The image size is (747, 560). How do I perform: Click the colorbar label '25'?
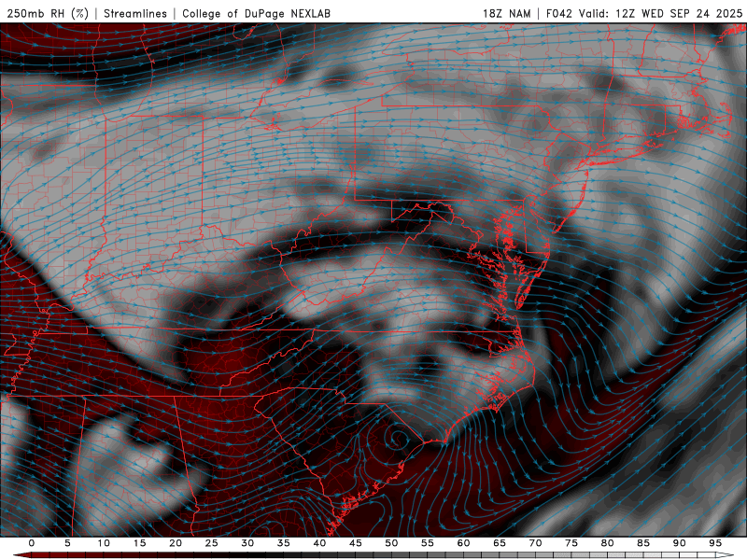[x=212, y=543]
